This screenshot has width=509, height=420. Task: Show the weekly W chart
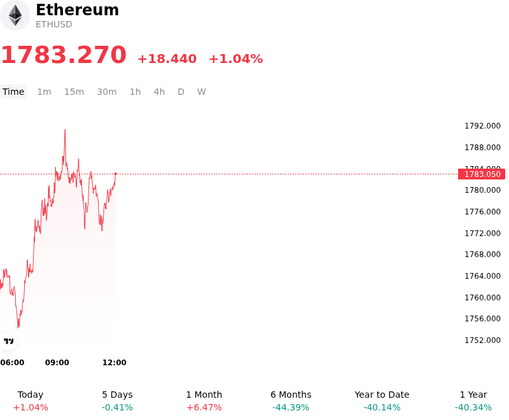202,92
